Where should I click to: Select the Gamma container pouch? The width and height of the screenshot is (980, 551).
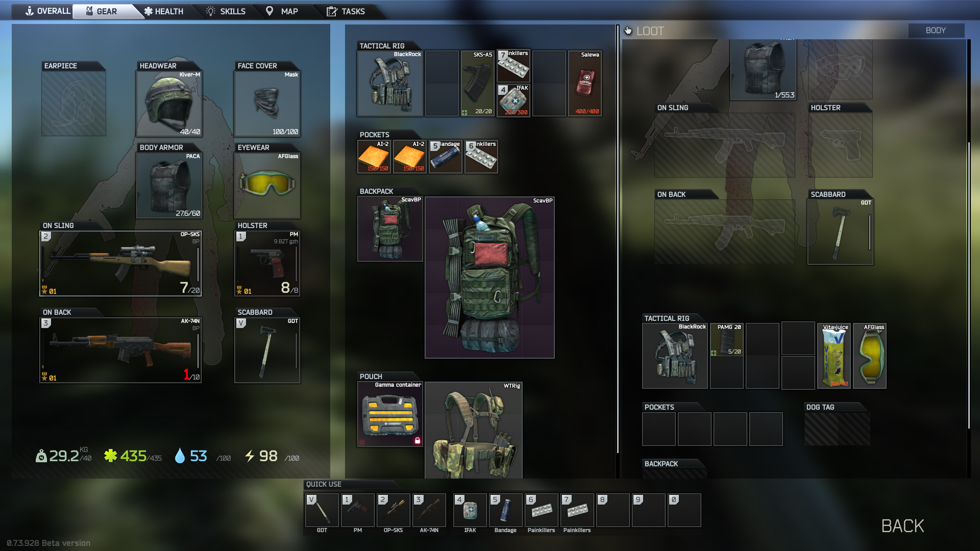pos(390,414)
